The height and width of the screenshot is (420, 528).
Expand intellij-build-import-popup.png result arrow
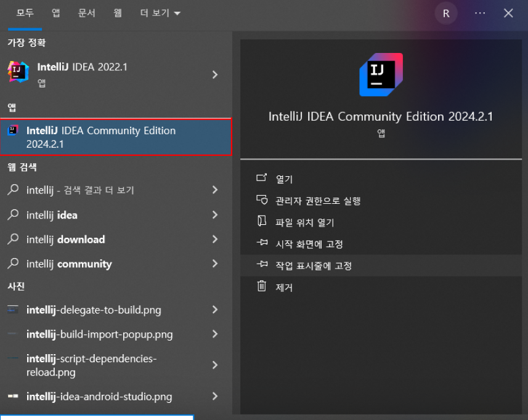[x=215, y=334]
